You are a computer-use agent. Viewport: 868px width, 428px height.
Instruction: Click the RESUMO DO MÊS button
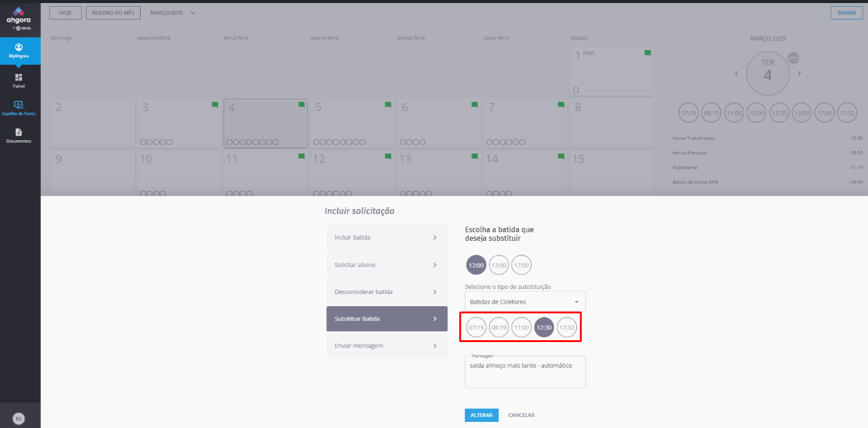113,13
